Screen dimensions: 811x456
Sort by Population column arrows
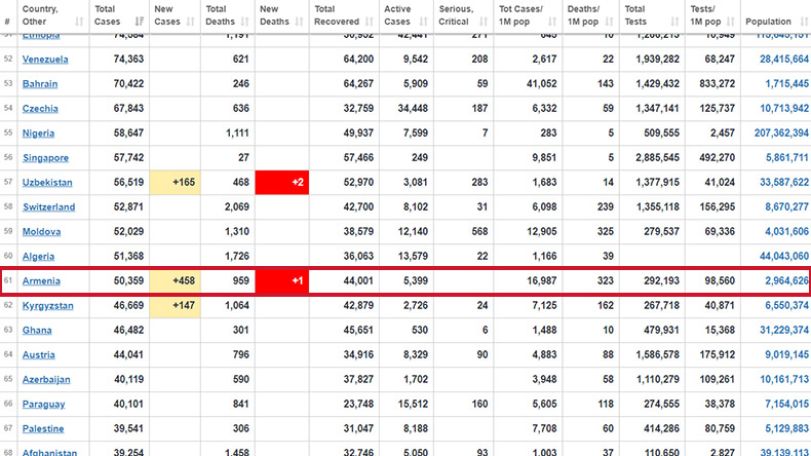coord(804,22)
